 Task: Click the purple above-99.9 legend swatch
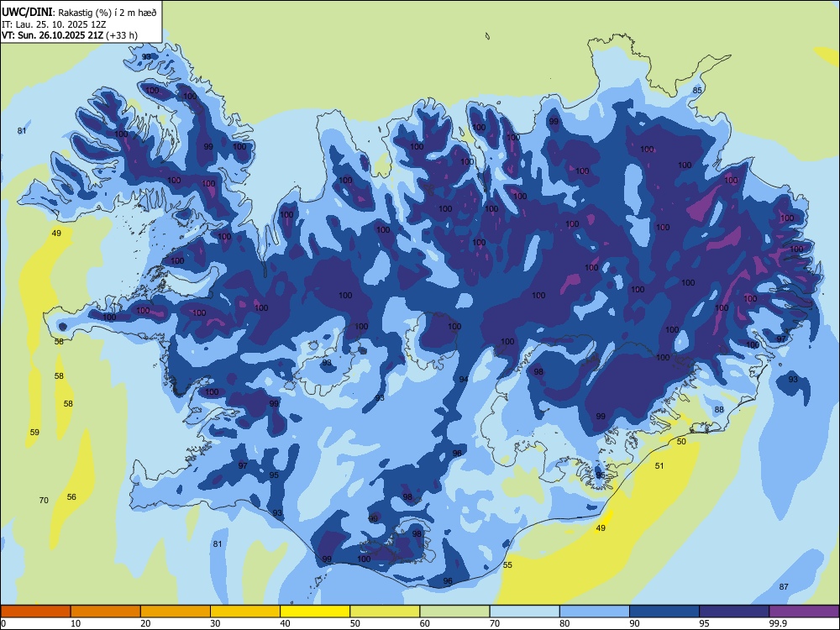point(804,612)
